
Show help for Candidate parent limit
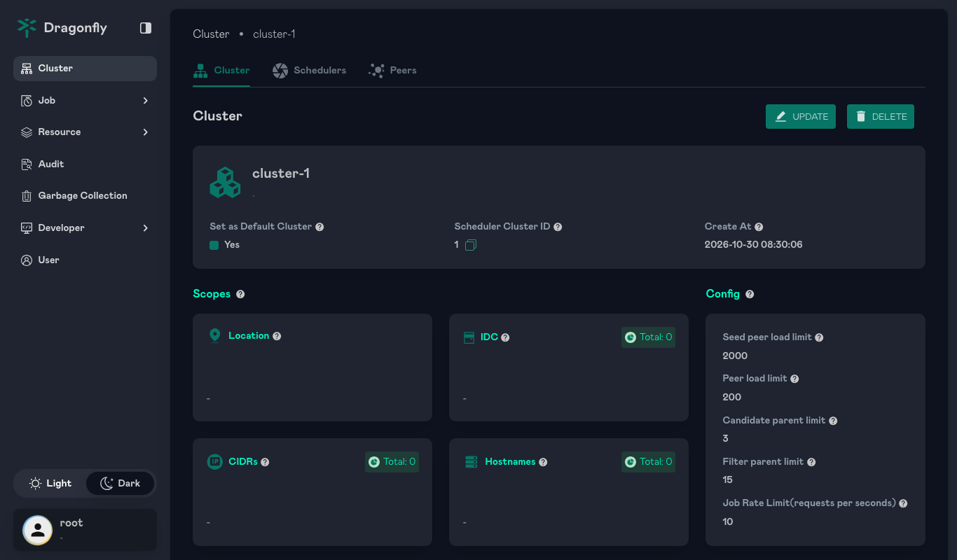[x=833, y=421]
